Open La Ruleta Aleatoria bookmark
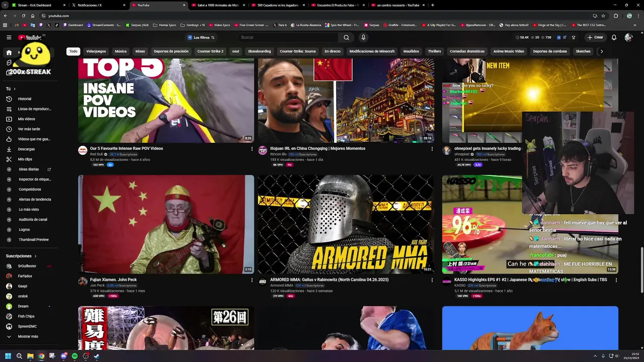Image resolution: width=644 pixels, height=362 pixels. [x=305, y=25]
